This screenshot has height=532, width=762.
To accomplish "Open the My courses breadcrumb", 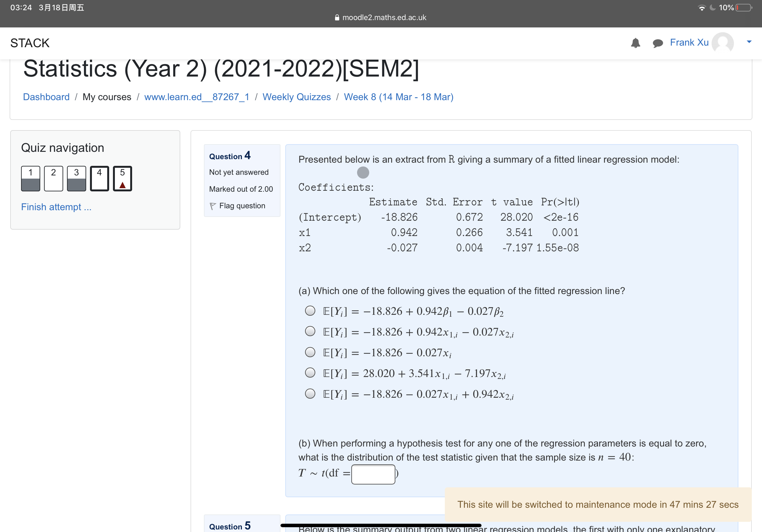I will [107, 97].
